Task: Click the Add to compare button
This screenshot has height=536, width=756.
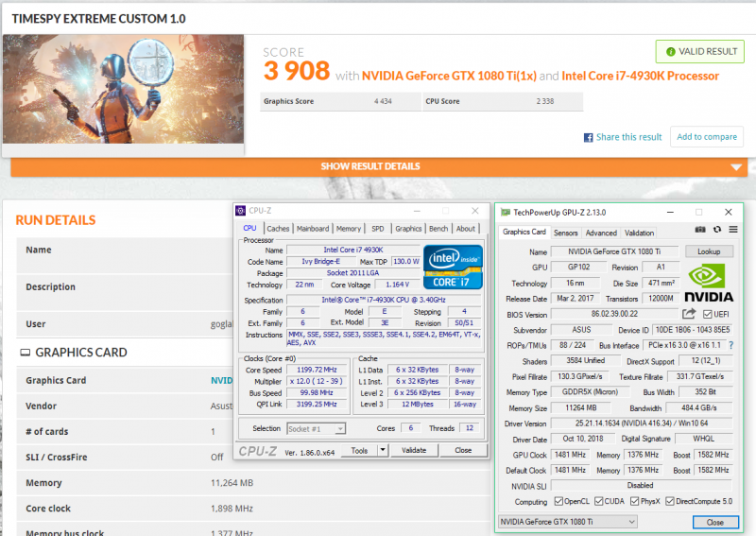Action: [x=707, y=136]
